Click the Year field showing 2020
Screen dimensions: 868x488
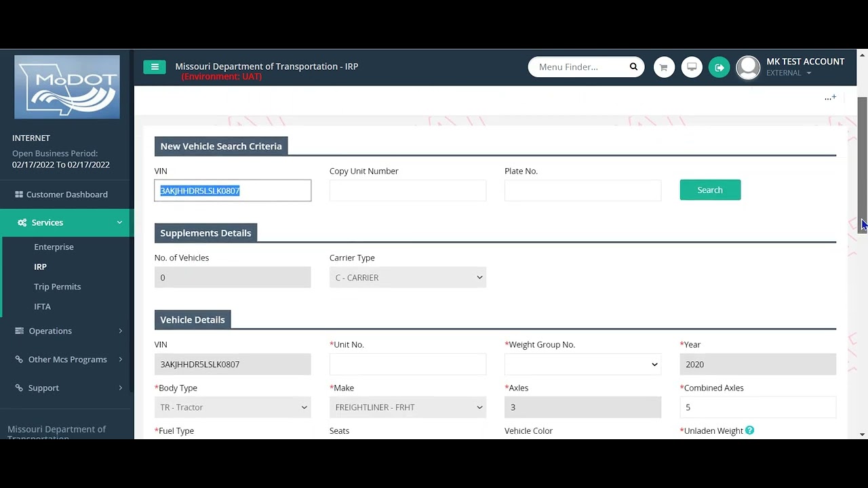757,364
